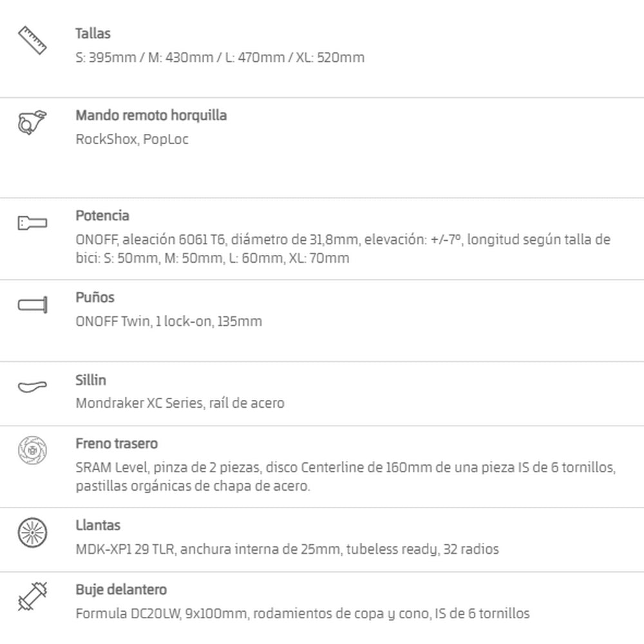Click the grip icon beside Puños
Viewport: 644px width, 644px height.
tap(32, 305)
